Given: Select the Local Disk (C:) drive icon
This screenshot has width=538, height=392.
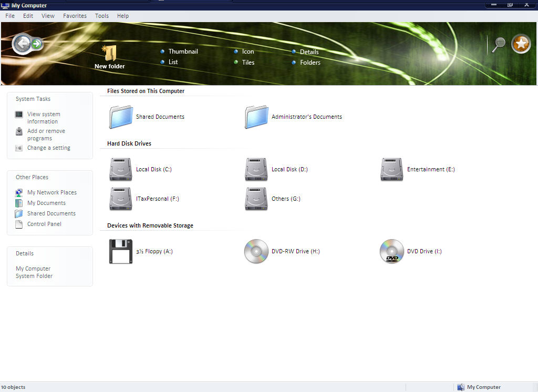Looking at the screenshot, I should 121,170.
